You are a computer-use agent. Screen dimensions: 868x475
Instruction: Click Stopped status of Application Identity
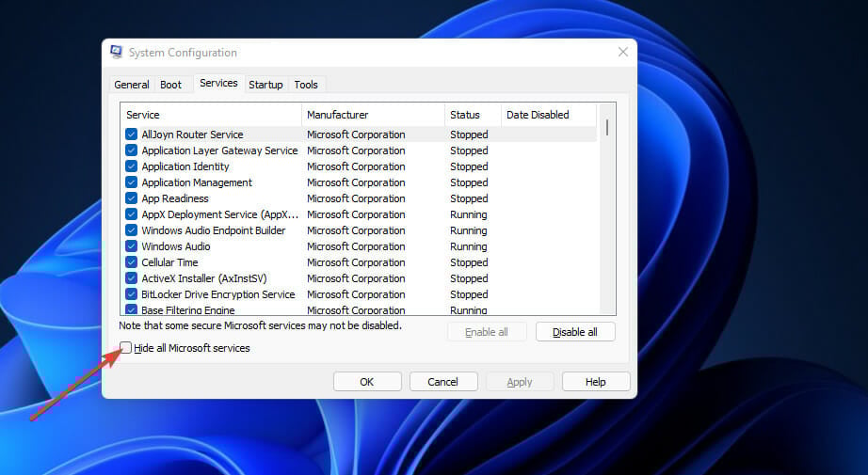[469, 166]
